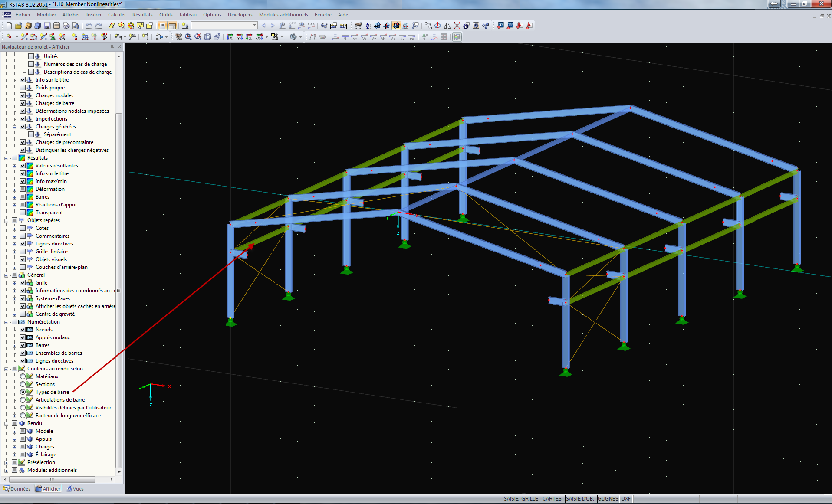Show torsional moment MT results icon
832x504 pixels.
point(374,37)
